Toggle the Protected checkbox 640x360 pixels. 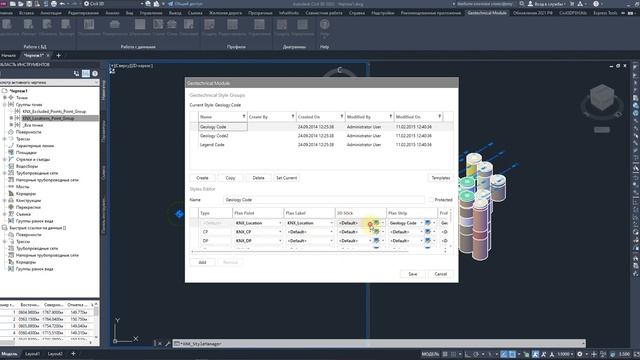(431, 200)
